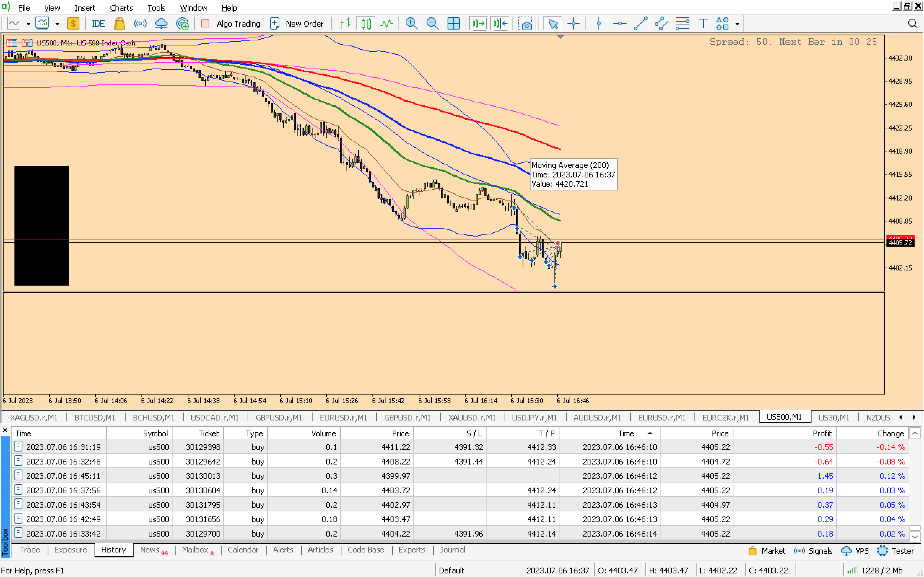Open chart type dropdown arrow
The width and height of the screenshot is (924, 577).
28,24
